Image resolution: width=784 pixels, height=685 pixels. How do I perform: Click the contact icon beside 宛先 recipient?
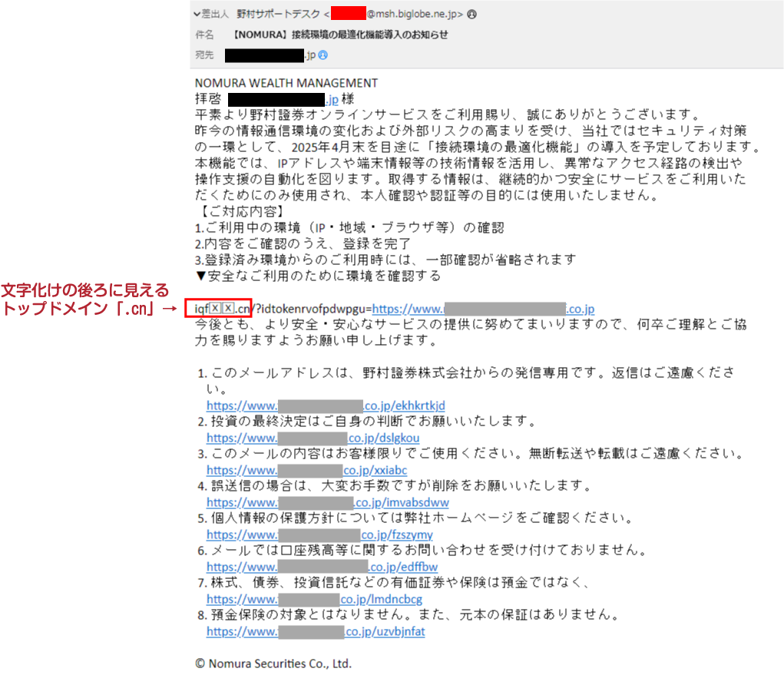tap(323, 55)
